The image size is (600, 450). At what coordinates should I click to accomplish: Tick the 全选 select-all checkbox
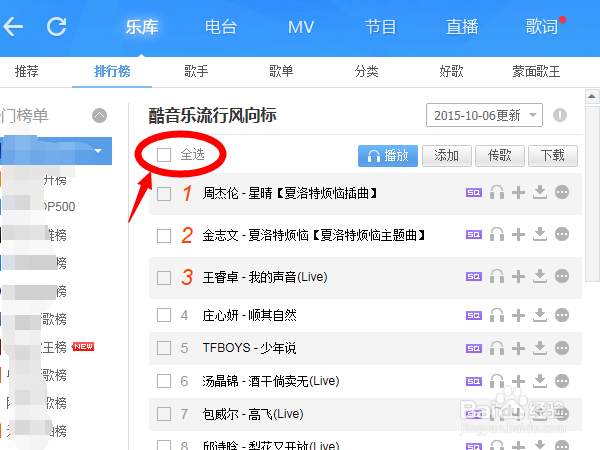pyautogui.click(x=164, y=155)
